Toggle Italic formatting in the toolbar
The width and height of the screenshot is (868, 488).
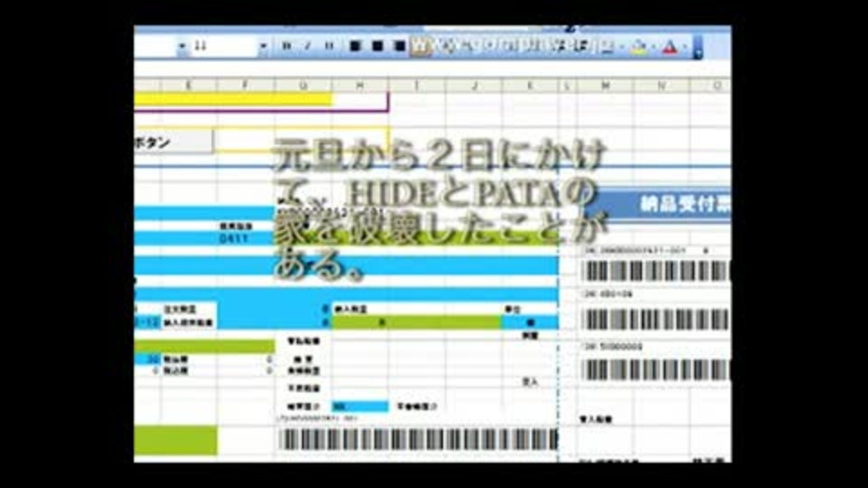[x=307, y=46]
